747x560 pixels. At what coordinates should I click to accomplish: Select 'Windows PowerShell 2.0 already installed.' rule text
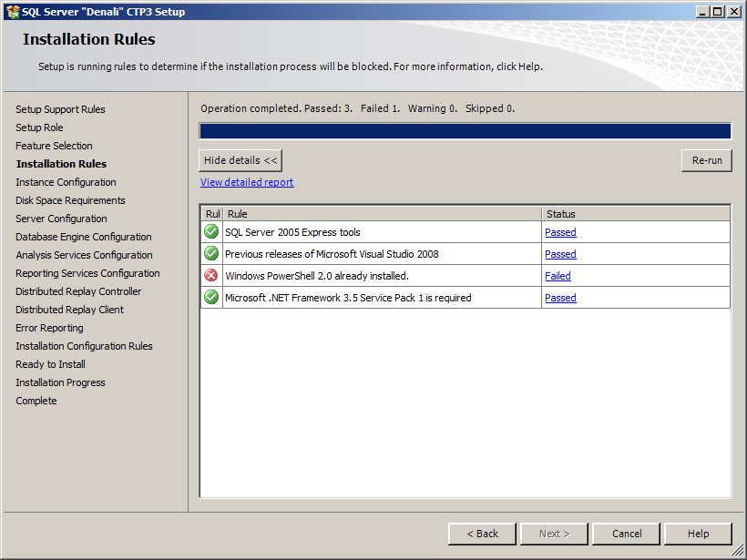317,276
